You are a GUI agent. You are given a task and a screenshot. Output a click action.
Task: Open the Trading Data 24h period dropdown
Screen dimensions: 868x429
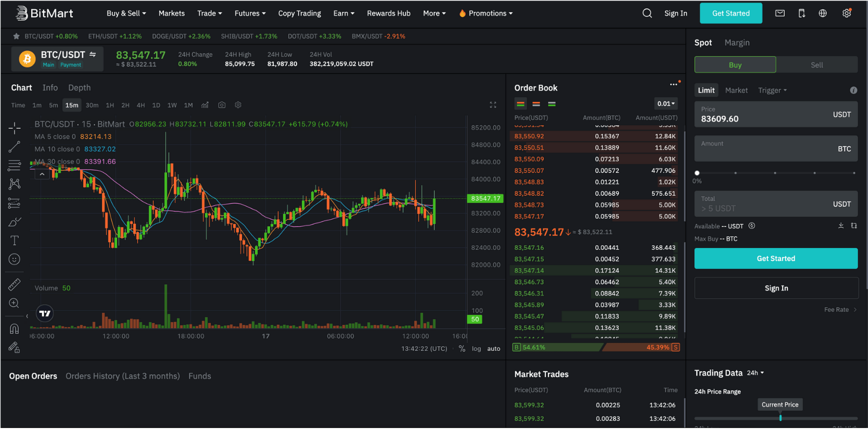pos(755,373)
